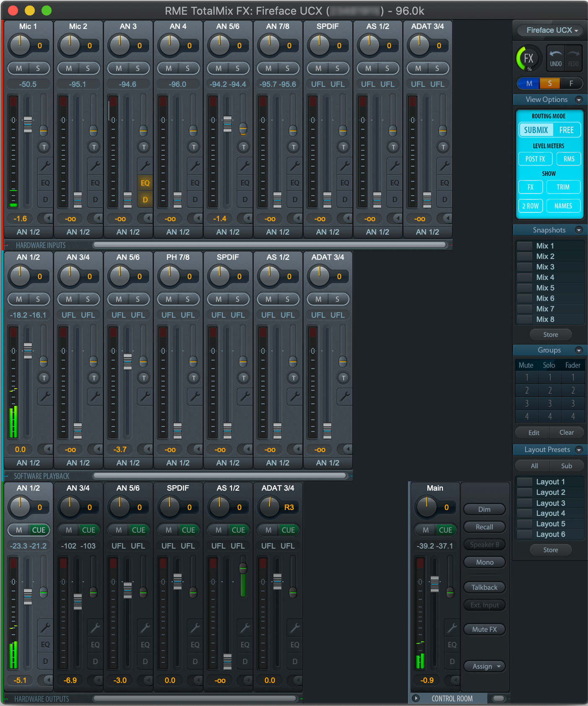Mute the Mic 1 input channel
Screen dimensions: 588x706
tap(19, 68)
